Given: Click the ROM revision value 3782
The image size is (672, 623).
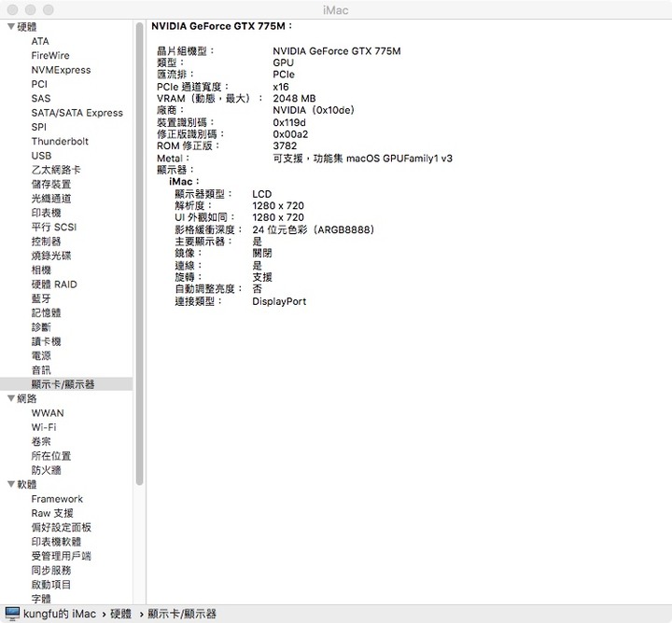Looking at the screenshot, I should pos(285,145).
